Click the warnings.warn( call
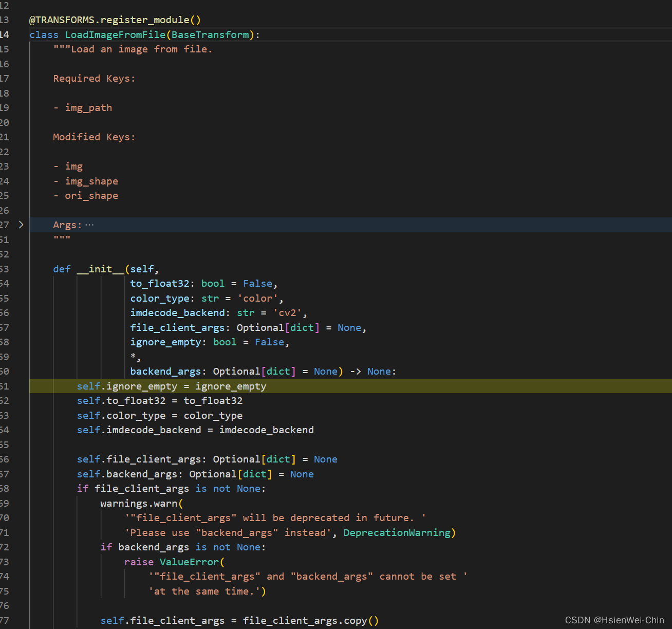Viewport: 672px width, 629px height. [142, 504]
